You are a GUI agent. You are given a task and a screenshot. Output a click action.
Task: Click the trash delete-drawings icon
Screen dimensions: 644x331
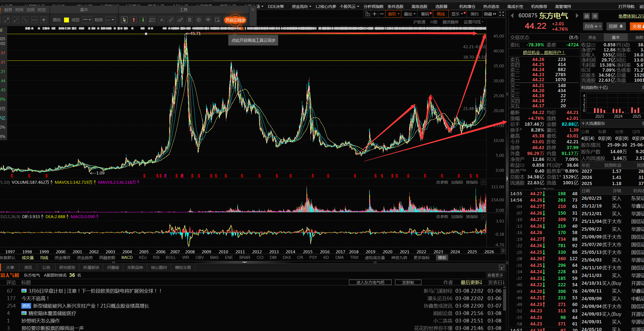click(189, 20)
